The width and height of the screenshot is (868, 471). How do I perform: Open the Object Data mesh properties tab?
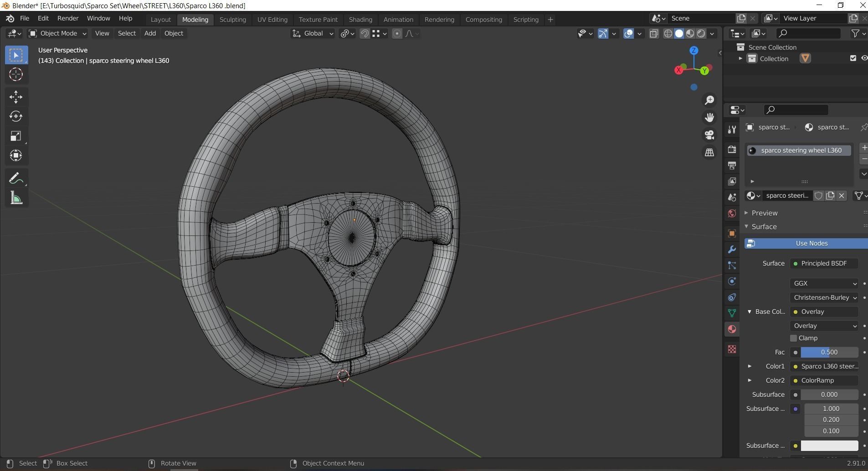coord(732,313)
